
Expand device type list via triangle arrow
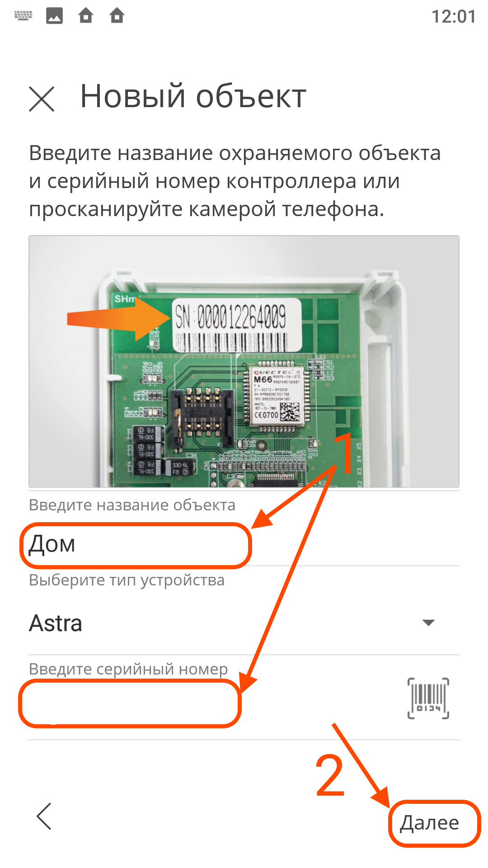click(428, 623)
